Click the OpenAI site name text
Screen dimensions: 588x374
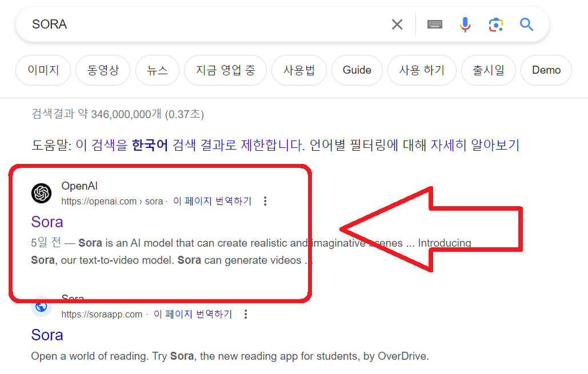click(x=79, y=186)
